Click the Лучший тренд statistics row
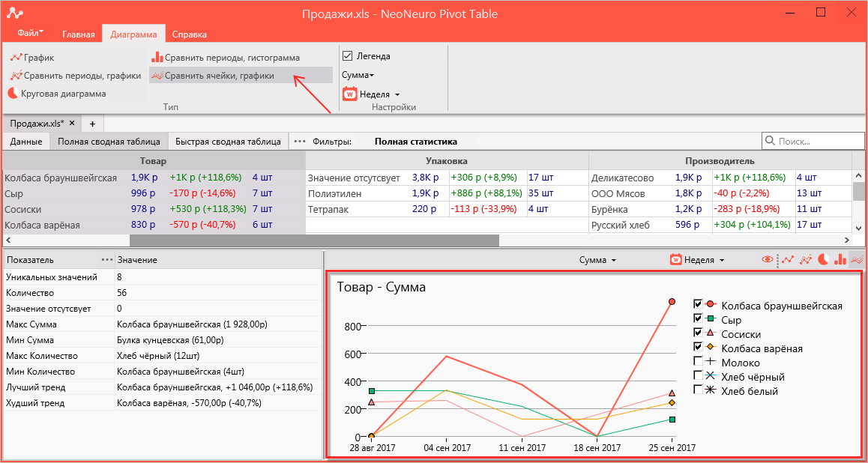This screenshot has width=868, height=463. [x=163, y=387]
